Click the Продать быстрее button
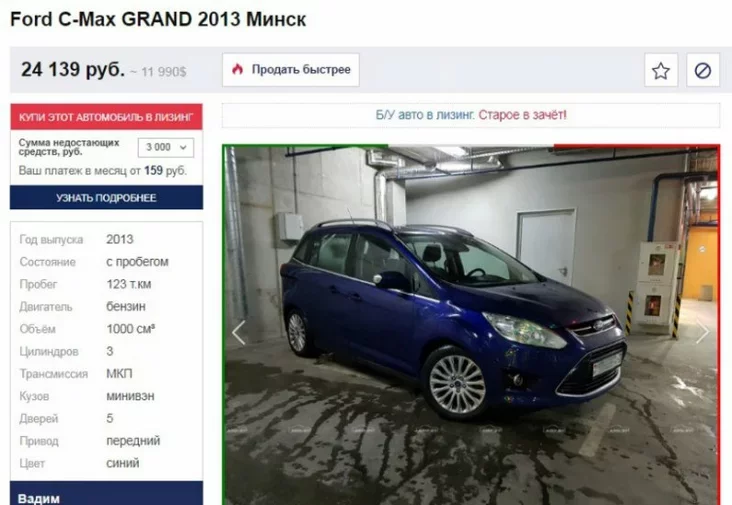 (x=291, y=70)
